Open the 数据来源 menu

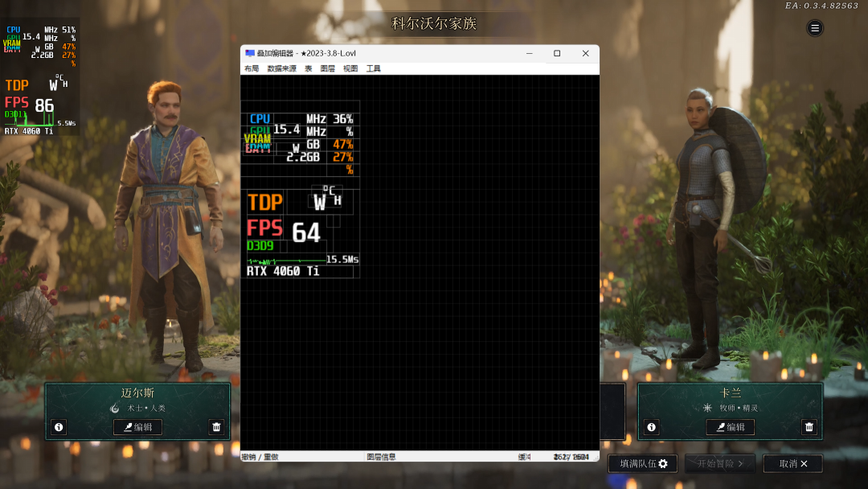pyautogui.click(x=282, y=68)
